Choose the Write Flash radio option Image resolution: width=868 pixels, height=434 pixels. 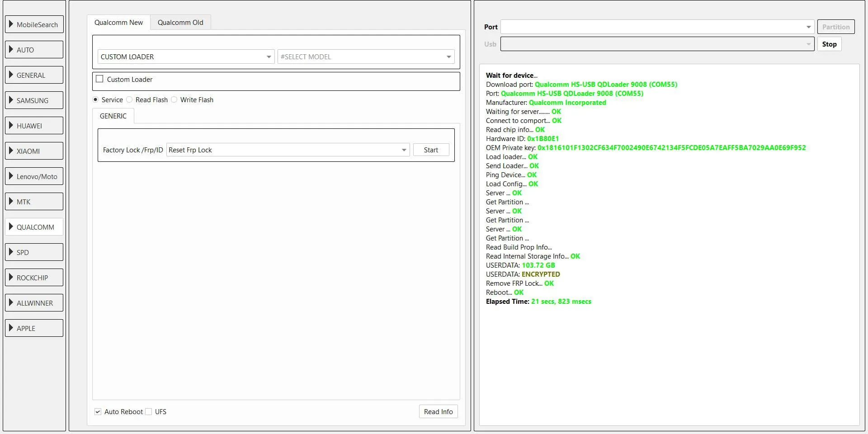(x=175, y=100)
